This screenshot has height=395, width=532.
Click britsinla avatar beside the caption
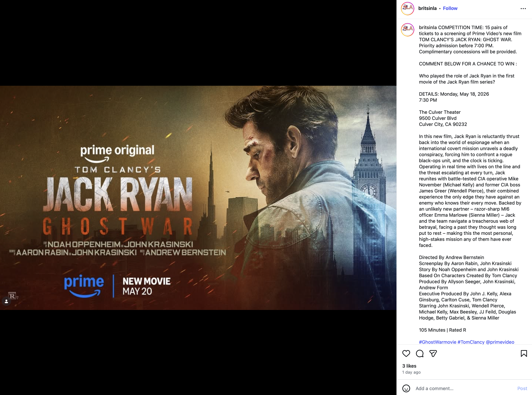coord(407,30)
